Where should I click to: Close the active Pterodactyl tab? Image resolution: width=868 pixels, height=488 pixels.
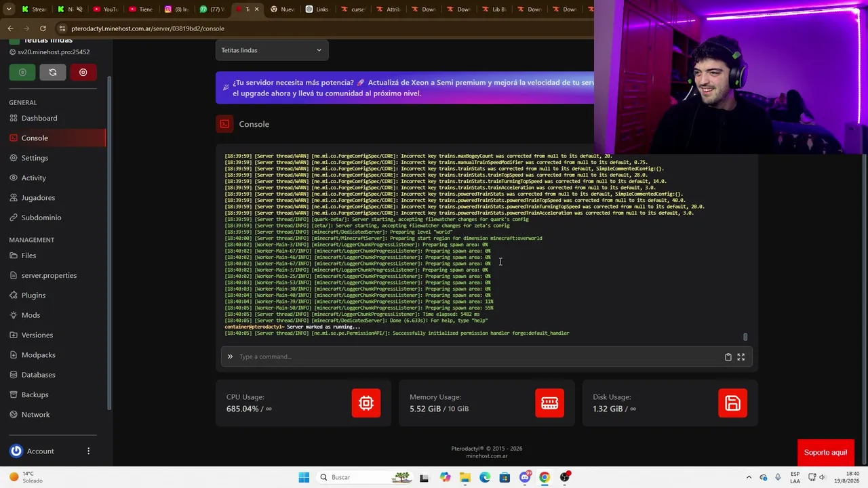[256, 9]
